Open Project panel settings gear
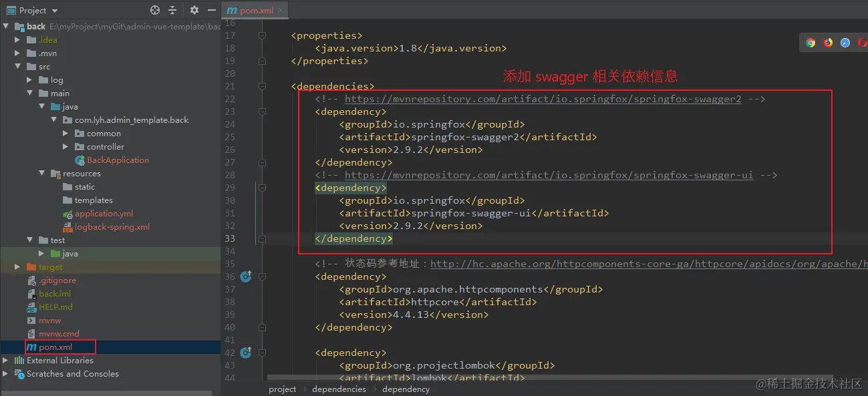This screenshot has width=868, height=396. coord(194,10)
